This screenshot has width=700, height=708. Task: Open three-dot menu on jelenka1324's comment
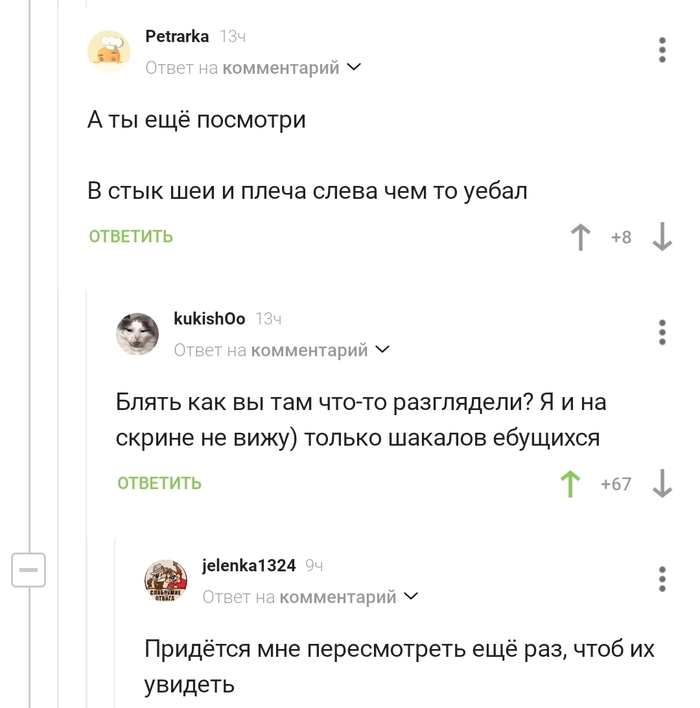pyautogui.click(x=661, y=579)
